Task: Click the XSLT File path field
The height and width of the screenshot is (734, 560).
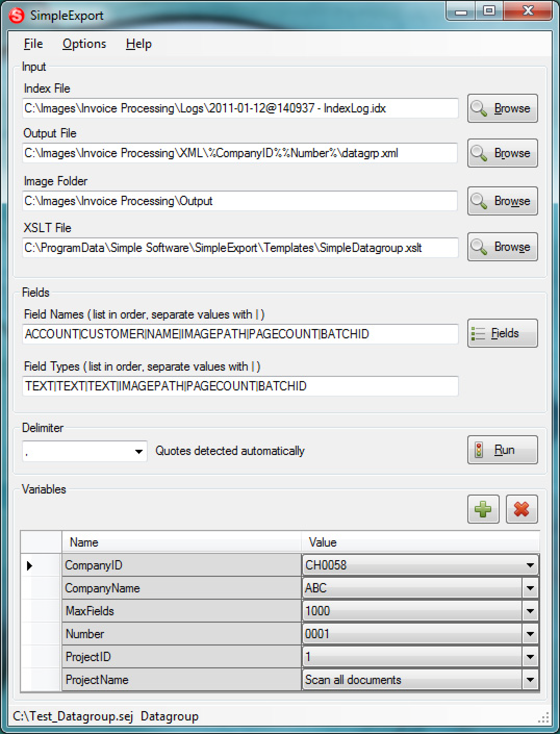Action: [x=240, y=248]
